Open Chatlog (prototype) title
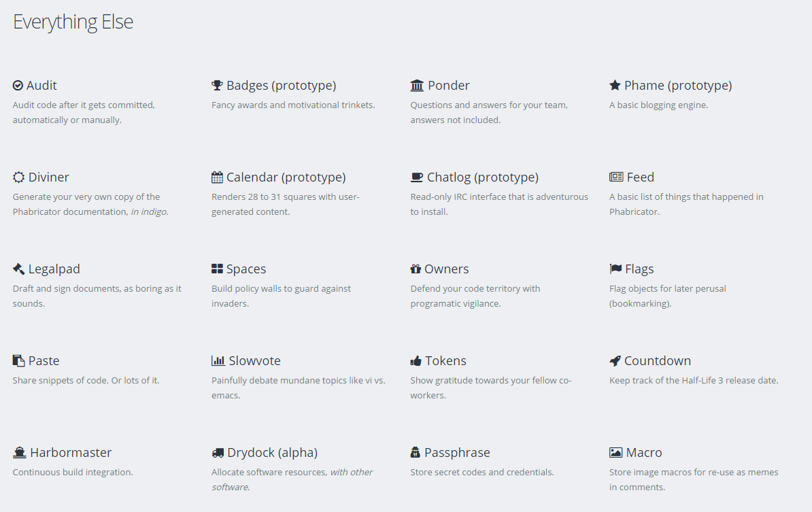 483,177
